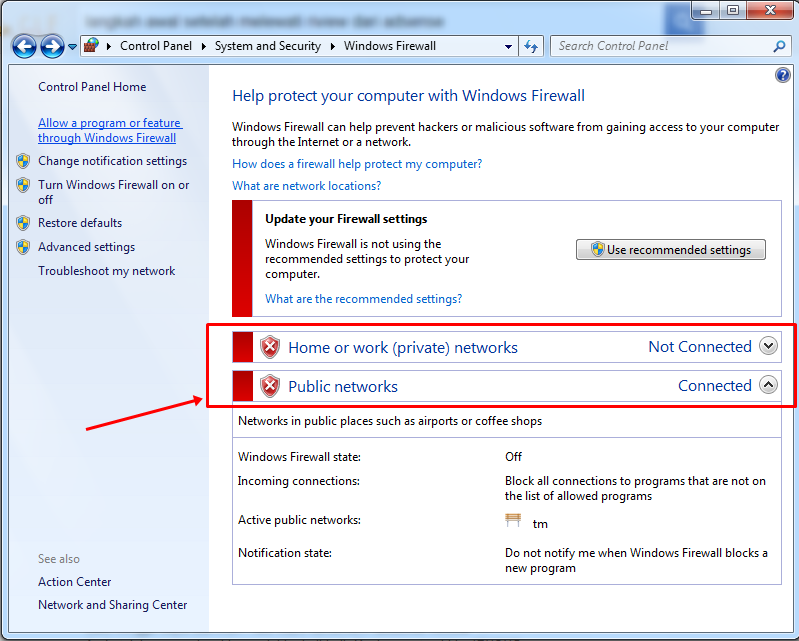The height and width of the screenshot is (641, 799).
Task: Click shield icon beside Turn Windows Firewall on
Action: [x=23, y=184]
